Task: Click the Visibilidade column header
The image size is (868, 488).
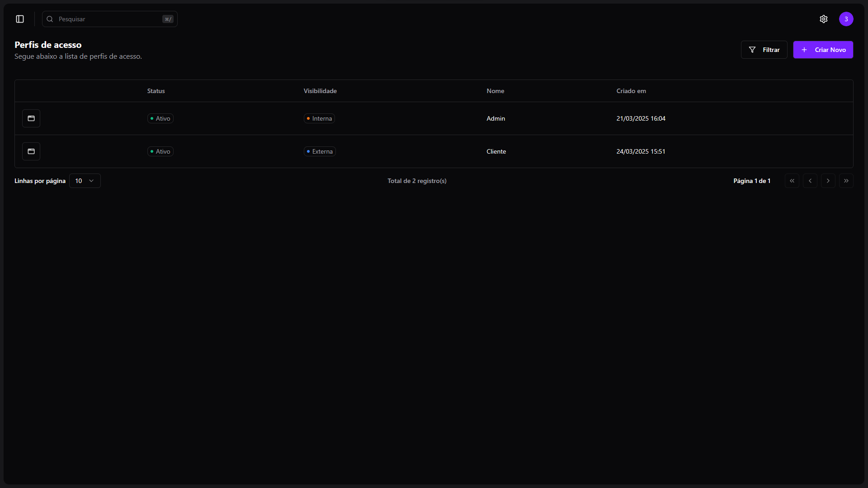Action: coord(320,91)
